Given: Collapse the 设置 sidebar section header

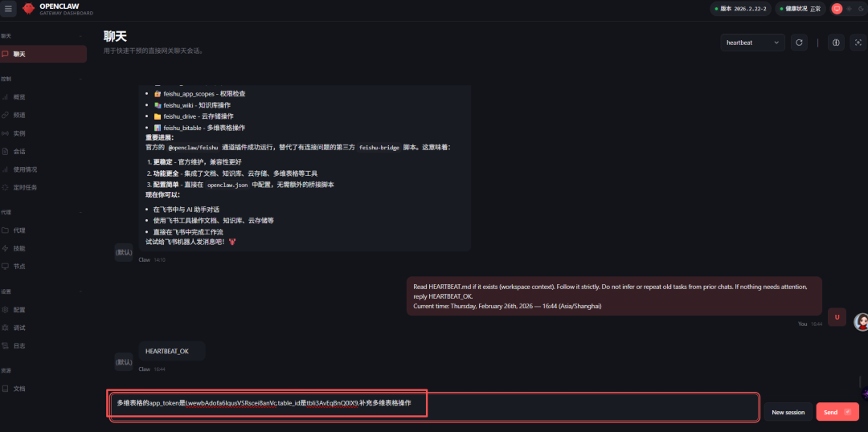Looking at the screenshot, I should (43, 291).
